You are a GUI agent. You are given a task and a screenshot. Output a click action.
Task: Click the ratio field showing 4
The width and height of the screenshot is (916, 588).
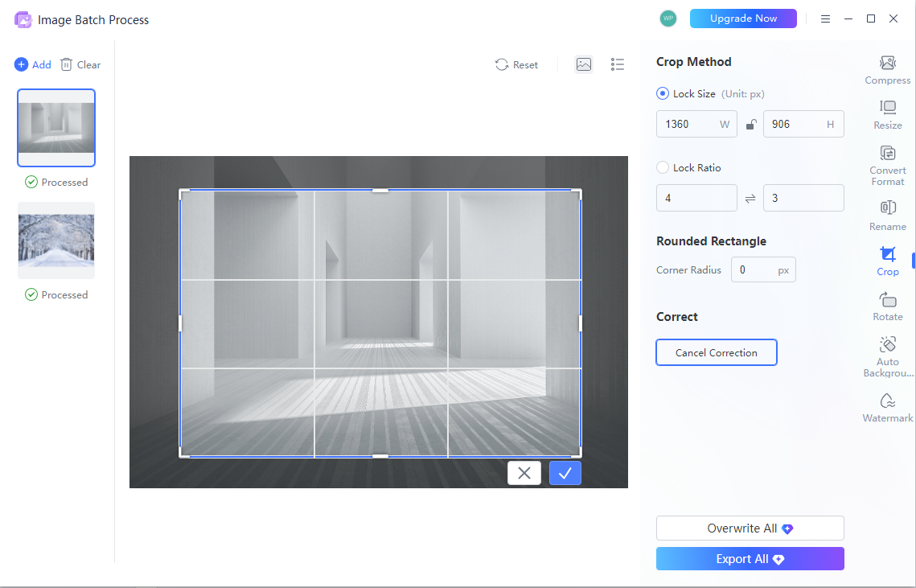click(696, 198)
